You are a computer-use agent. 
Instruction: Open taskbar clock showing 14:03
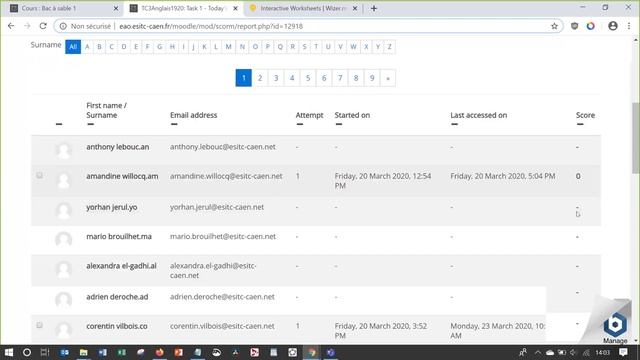pos(602,352)
